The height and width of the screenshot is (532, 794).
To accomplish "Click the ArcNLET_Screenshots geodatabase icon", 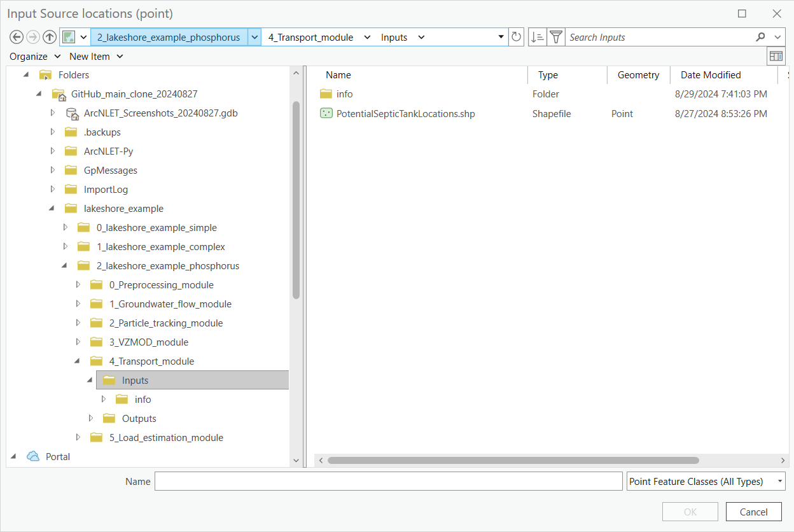I will 72,113.
